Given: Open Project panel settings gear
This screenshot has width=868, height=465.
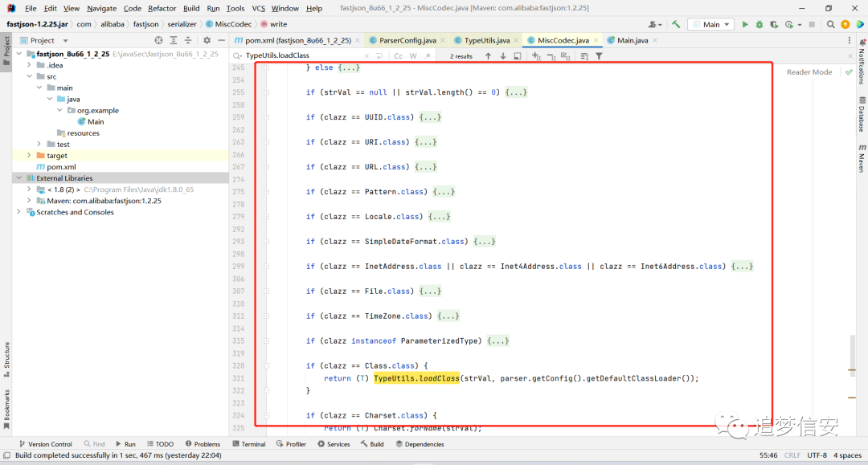Looking at the screenshot, I should pyautogui.click(x=207, y=40).
